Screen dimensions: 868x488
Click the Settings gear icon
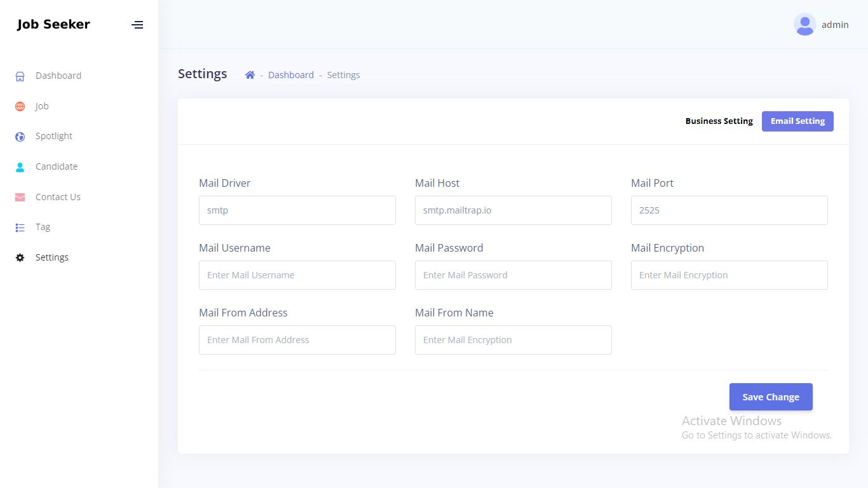[20, 258]
